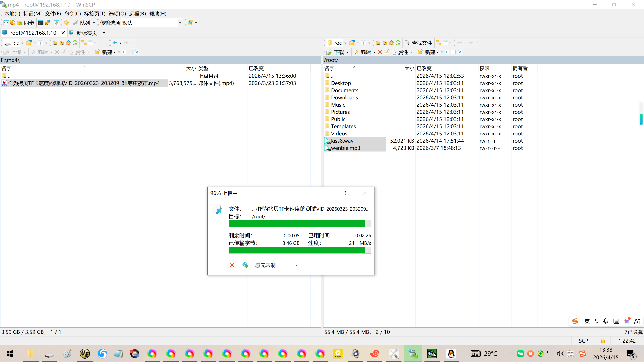The image size is (644, 362).
Task: Toggle the remote panel directory tree
Action: click(439, 43)
